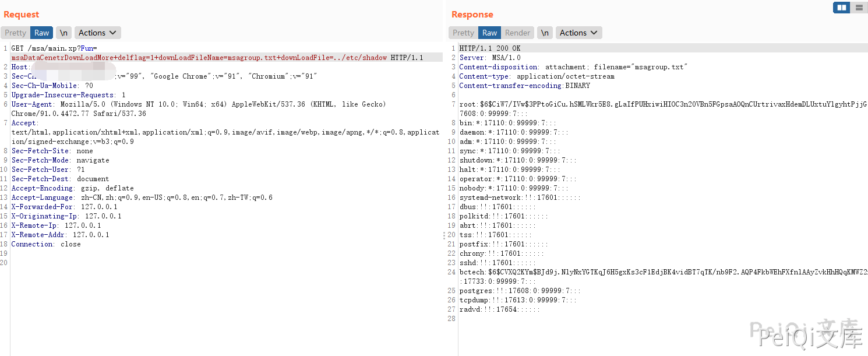This screenshot has width=868, height=356.
Task: Select the stacked layout icon
Action: click(859, 8)
